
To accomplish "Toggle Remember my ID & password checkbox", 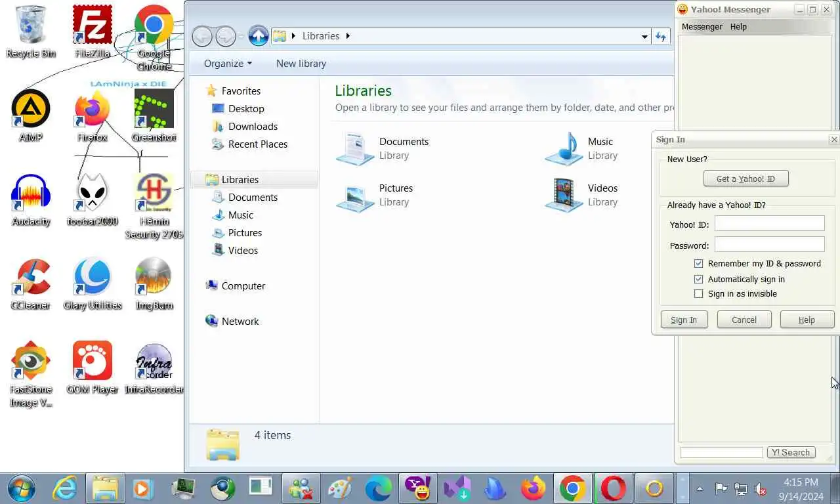I will pos(698,263).
